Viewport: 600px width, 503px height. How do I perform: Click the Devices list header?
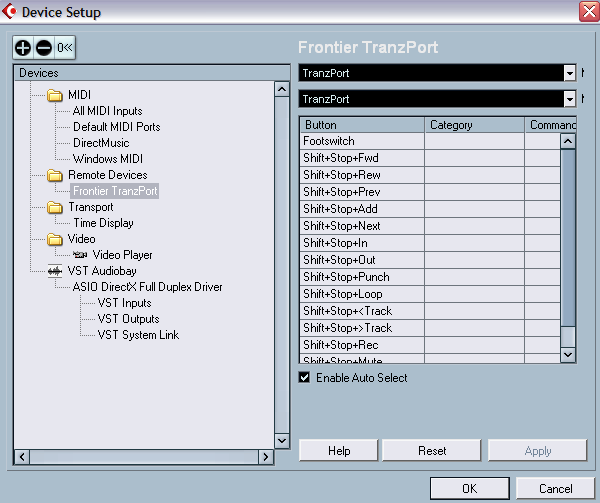click(x=152, y=73)
